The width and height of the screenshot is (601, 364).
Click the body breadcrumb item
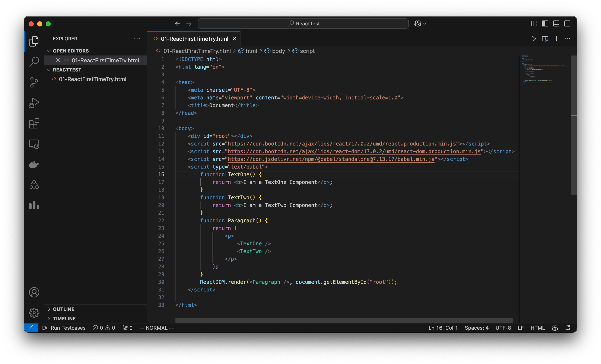[x=279, y=51]
